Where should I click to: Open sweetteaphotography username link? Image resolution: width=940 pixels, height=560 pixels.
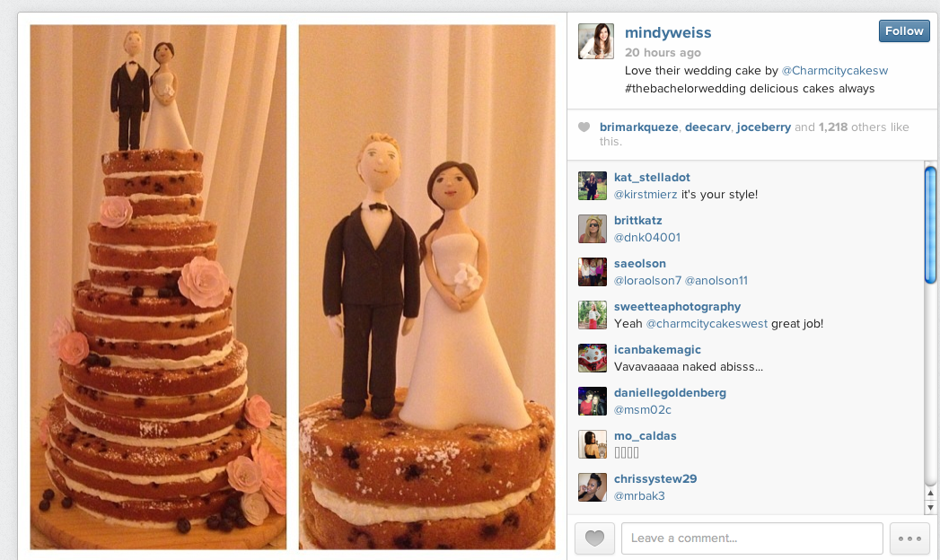[678, 307]
